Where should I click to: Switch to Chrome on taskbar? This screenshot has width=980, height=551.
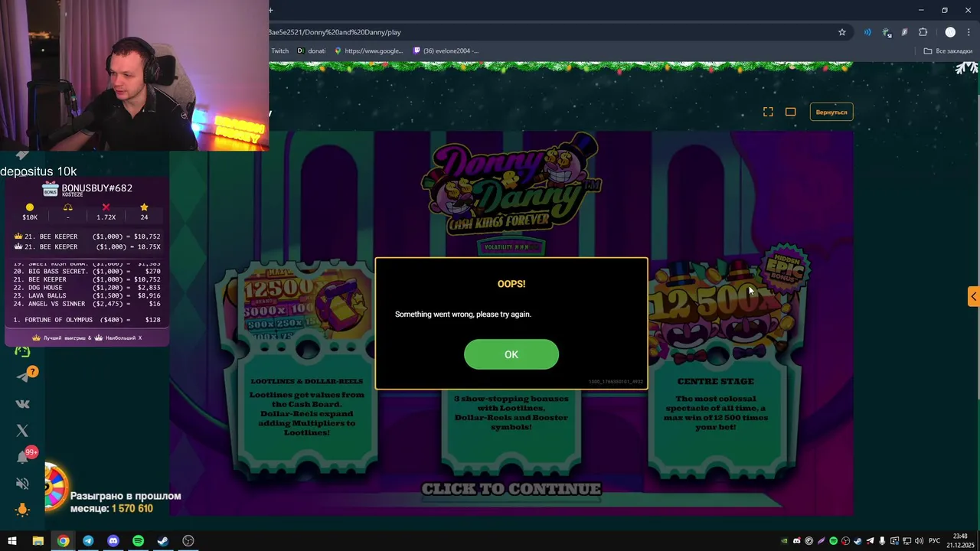coord(63,541)
